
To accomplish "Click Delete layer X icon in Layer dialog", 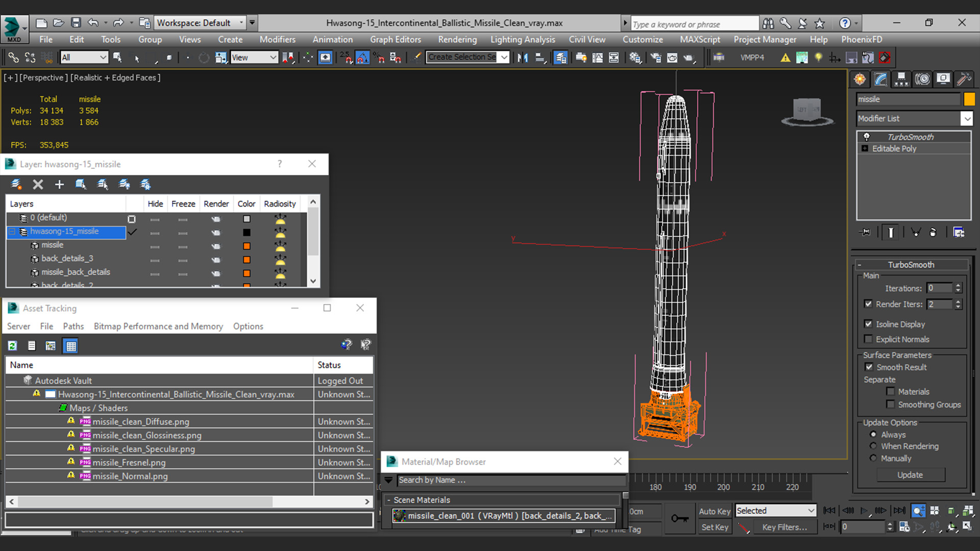I will pos(38,184).
